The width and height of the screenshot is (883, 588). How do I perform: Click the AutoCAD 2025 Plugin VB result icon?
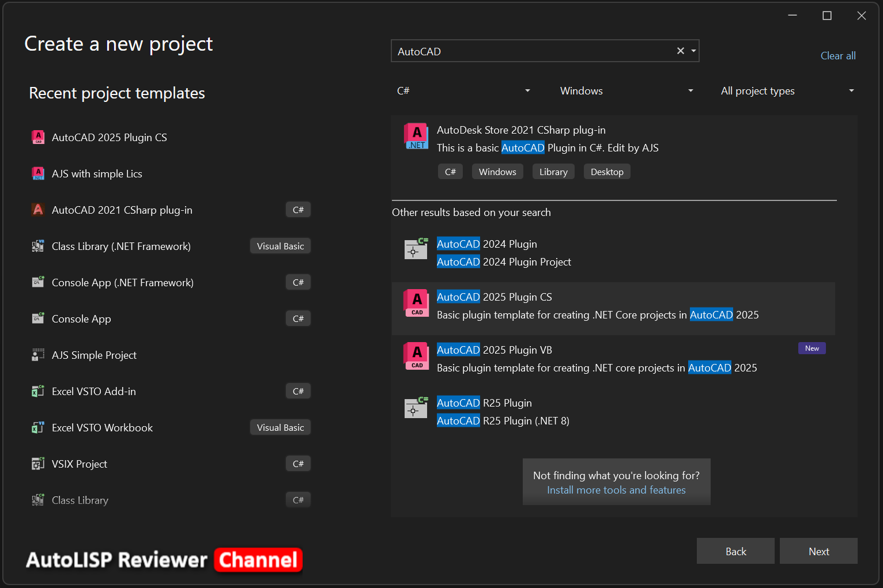click(x=416, y=356)
